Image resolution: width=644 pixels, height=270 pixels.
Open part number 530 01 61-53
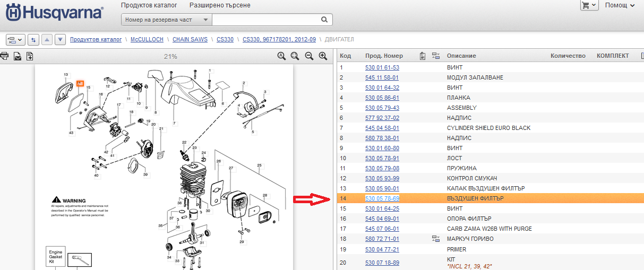[382, 67]
